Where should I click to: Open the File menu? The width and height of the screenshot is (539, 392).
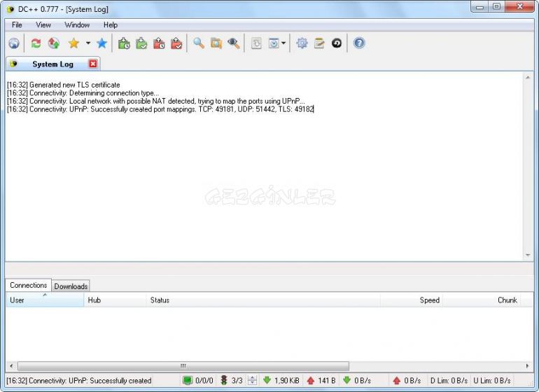coord(17,24)
